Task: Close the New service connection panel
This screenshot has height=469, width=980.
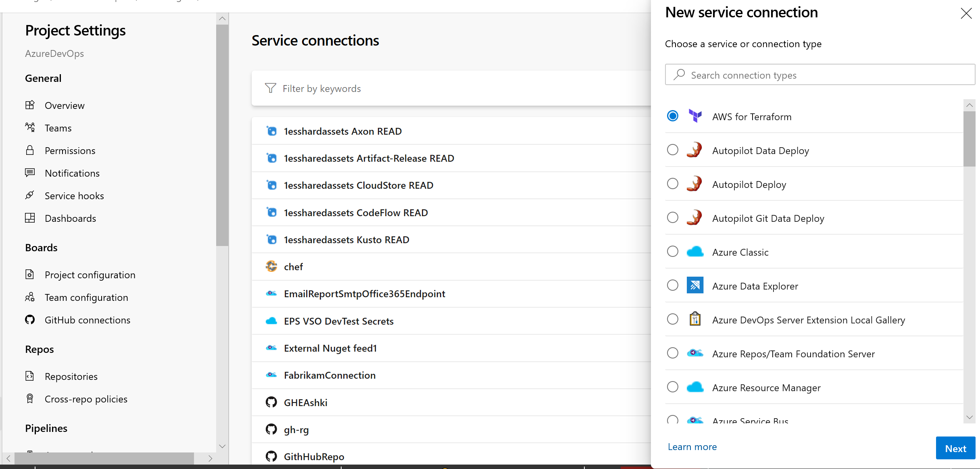Action: click(965, 12)
